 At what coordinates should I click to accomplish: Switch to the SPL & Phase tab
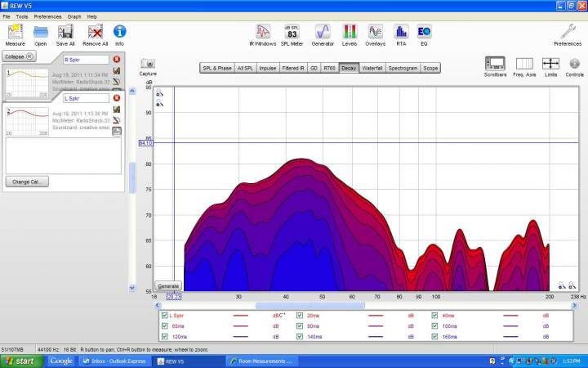pyautogui.click(x=217, y=68)
